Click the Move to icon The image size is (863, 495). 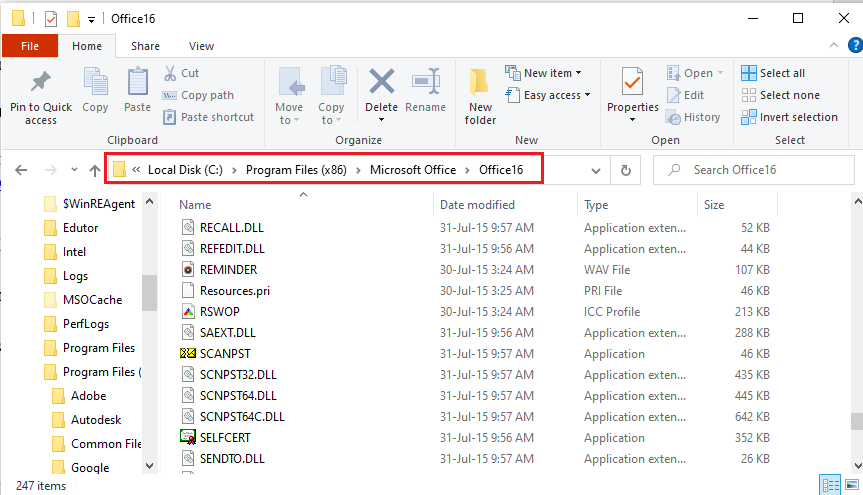[290, 82]
